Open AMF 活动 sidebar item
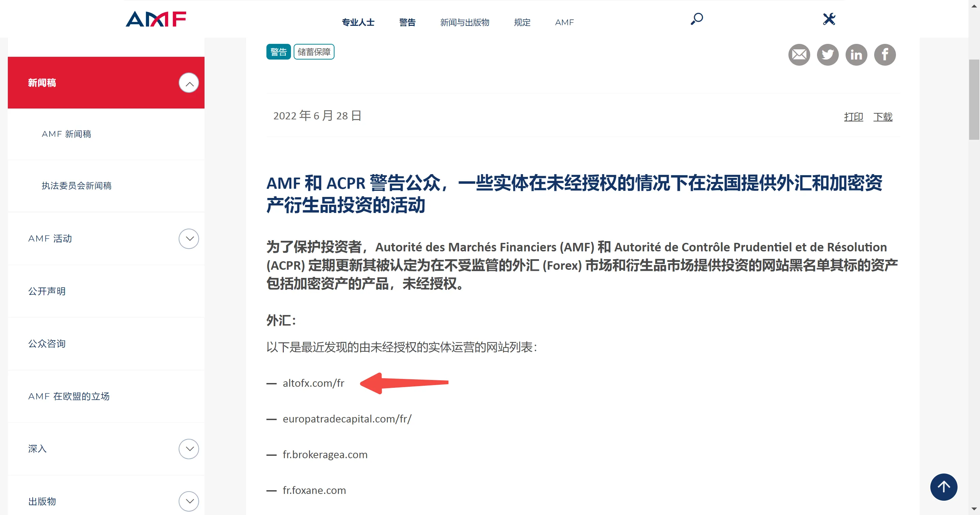Image resolution: width=980 pixels, height=515 pixels. click(50, 238)
